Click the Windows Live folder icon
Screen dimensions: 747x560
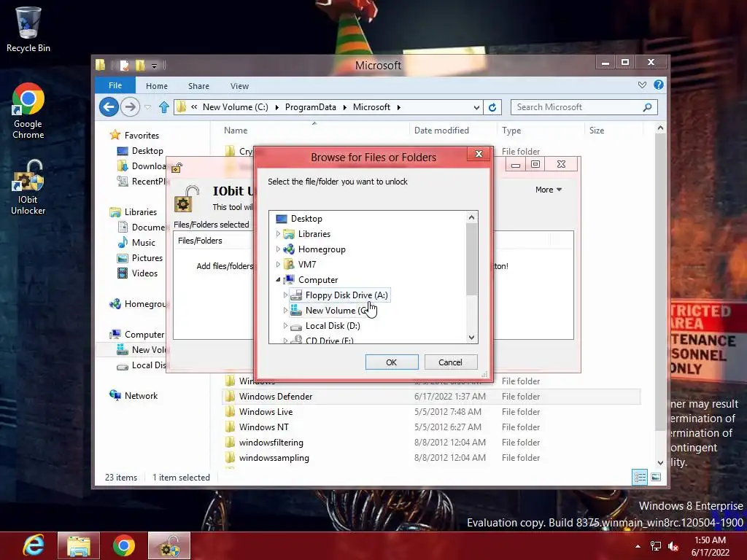[x=230, y=411]
